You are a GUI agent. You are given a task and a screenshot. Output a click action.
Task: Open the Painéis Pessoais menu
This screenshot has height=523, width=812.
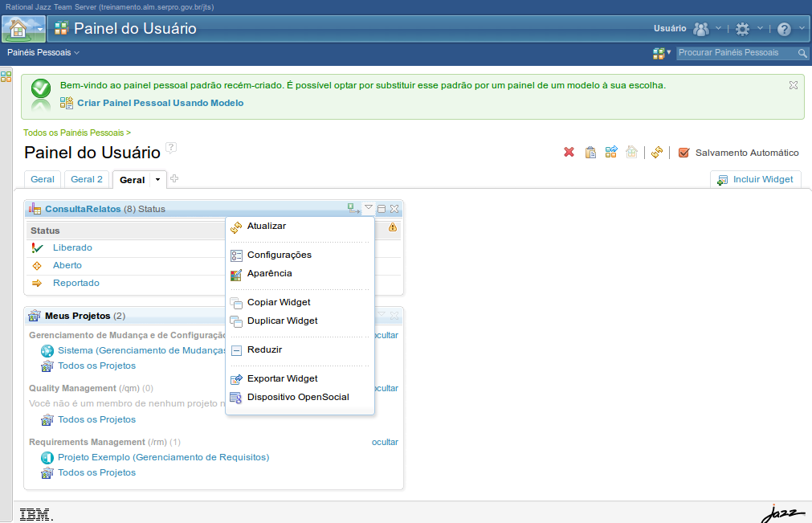tap(43, 52)
